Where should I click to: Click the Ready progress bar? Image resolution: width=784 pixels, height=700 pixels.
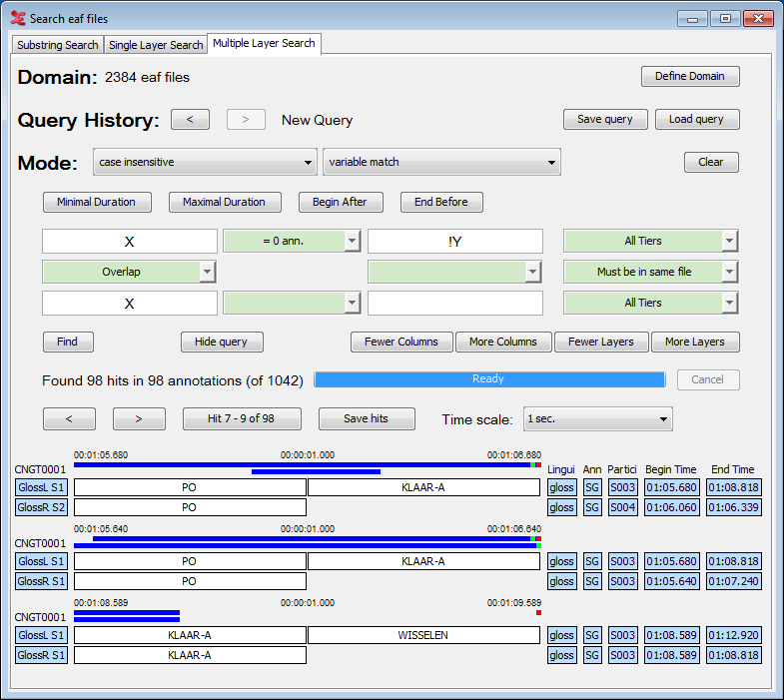pos(489,379)
